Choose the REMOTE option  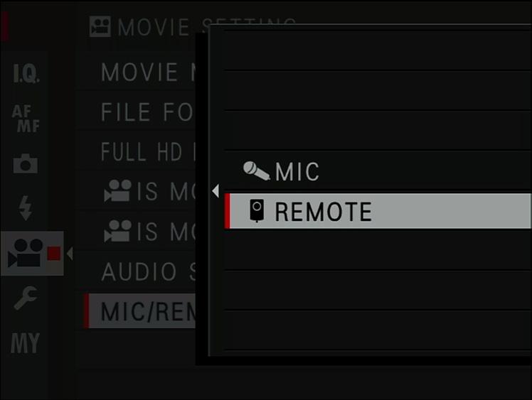378,211
